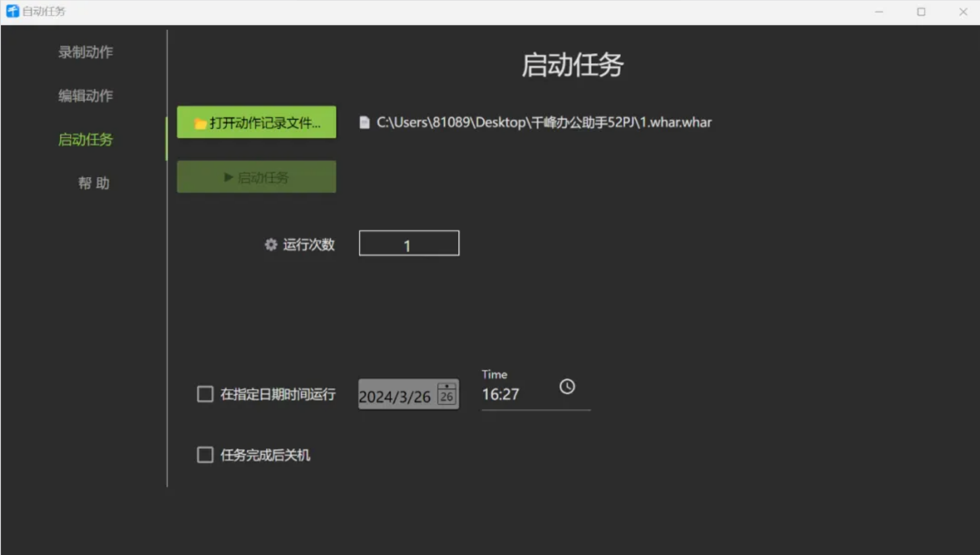Click the 运行次数 number input field
Screen dimensions: 980x555
[409, 243]
